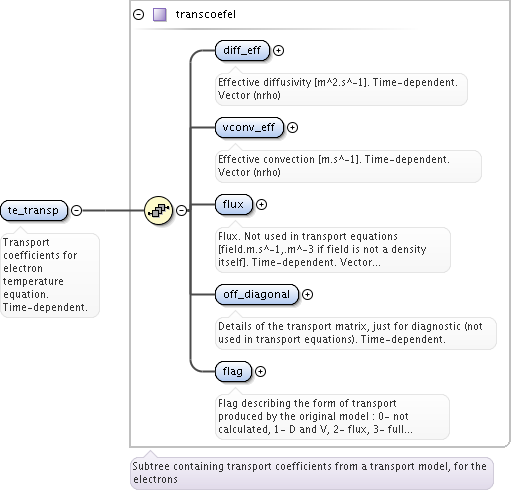Select the te_transp element node
Screen dimensions: 512x493
tap(34, 210)
